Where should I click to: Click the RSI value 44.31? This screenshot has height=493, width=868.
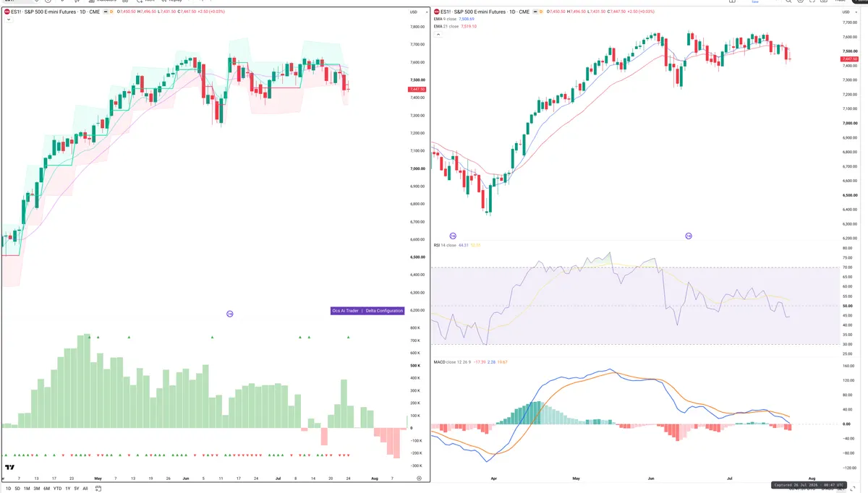(463, 245)
